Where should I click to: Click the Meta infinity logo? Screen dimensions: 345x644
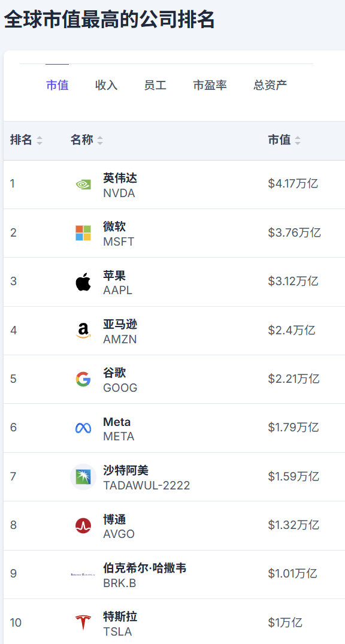pyautogui.click(x=83, y=428)
